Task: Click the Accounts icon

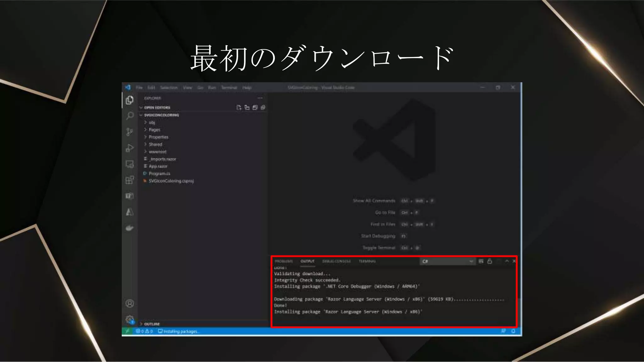Action: [x=130, y=304]
